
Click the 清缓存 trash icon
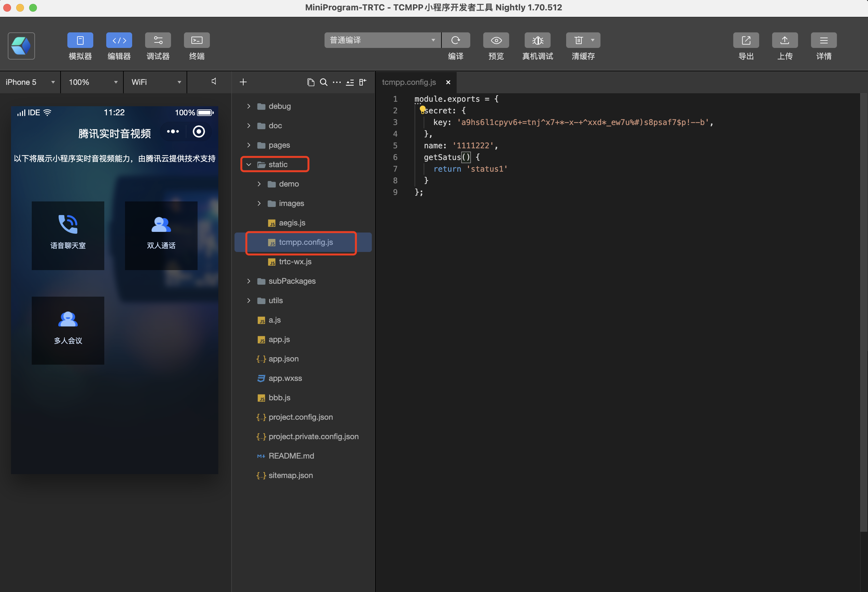click(578, 40)
